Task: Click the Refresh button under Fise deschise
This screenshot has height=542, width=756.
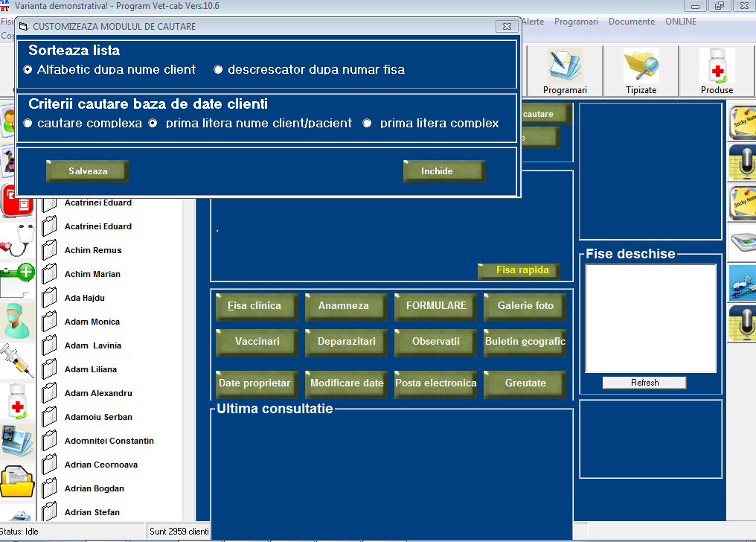Action: [x=644, y=383]
